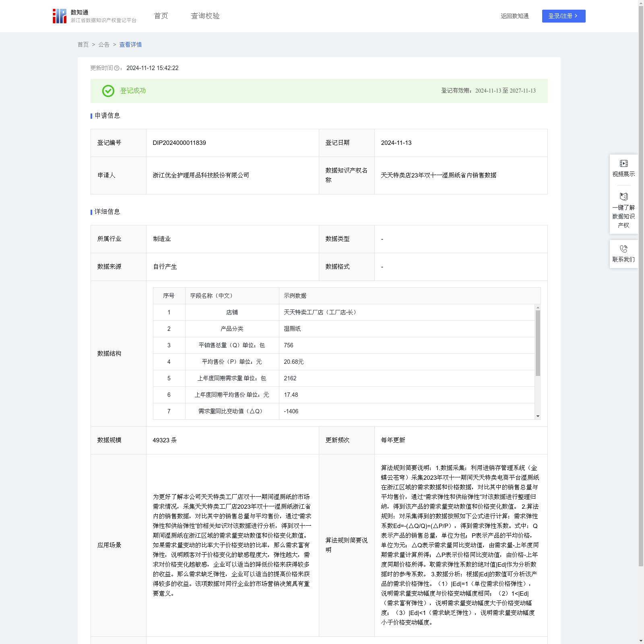Click the arrow in 登录/注册 button
This screenshot has height=644, width=644.
coord(576,16)
